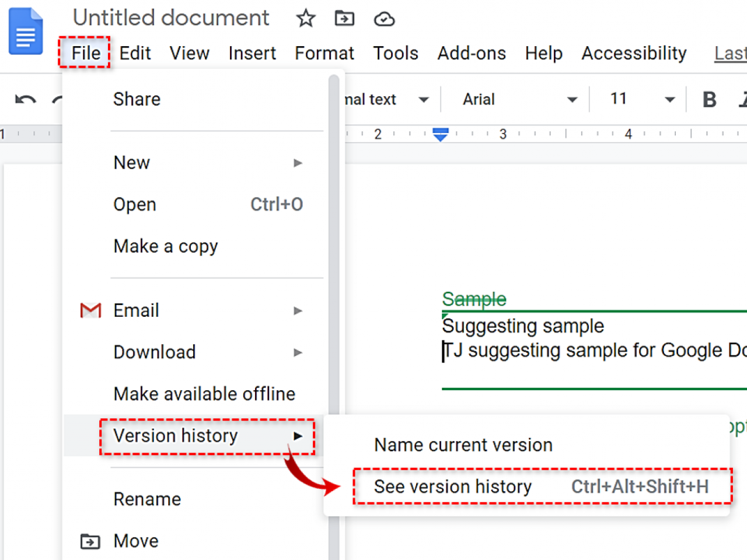Click the Undo icon
747x560 pixels.
pyautogui.click(x=25, y=99)
